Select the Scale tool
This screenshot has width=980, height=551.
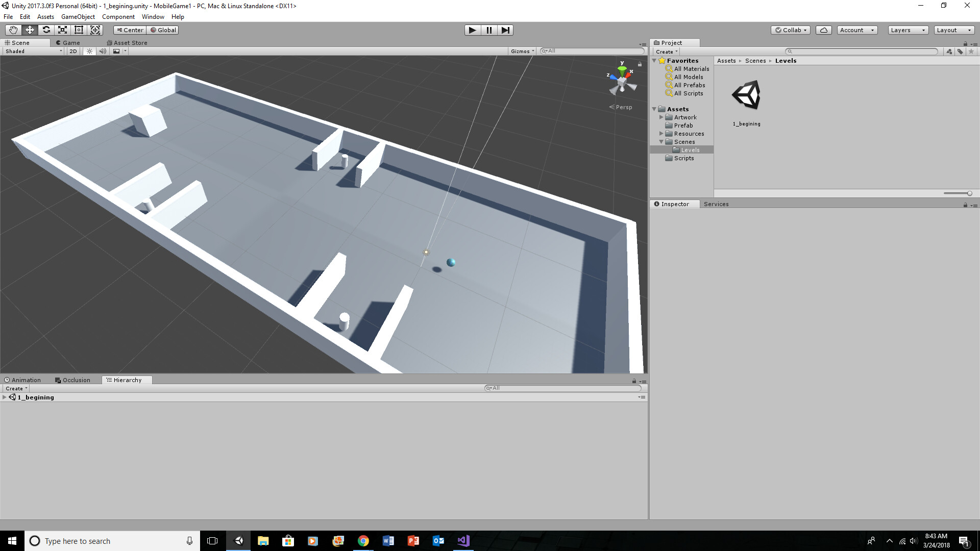[62, 30]
